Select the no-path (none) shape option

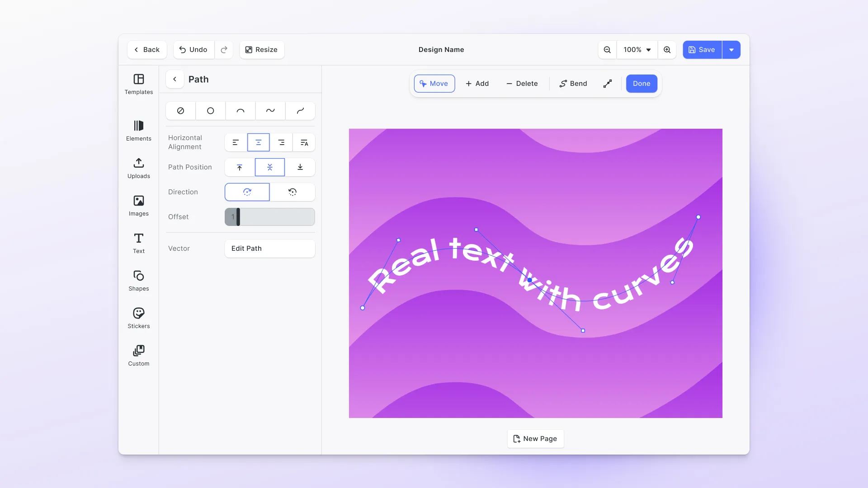point(180,111)
